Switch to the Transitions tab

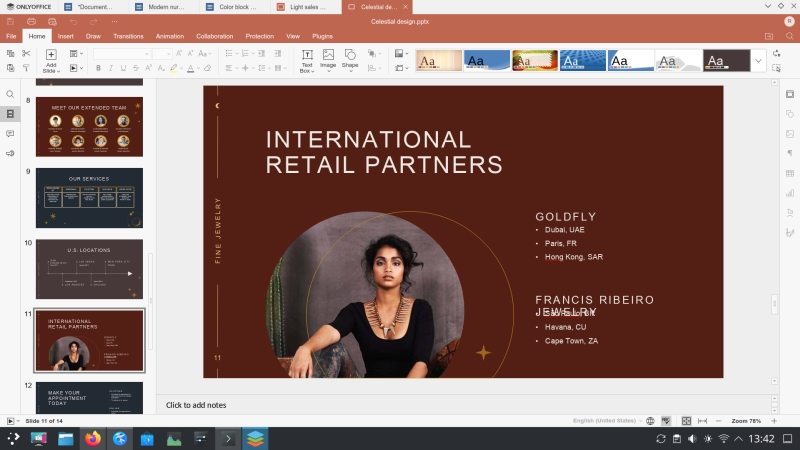pyautogui.click(x=128, y=36)
